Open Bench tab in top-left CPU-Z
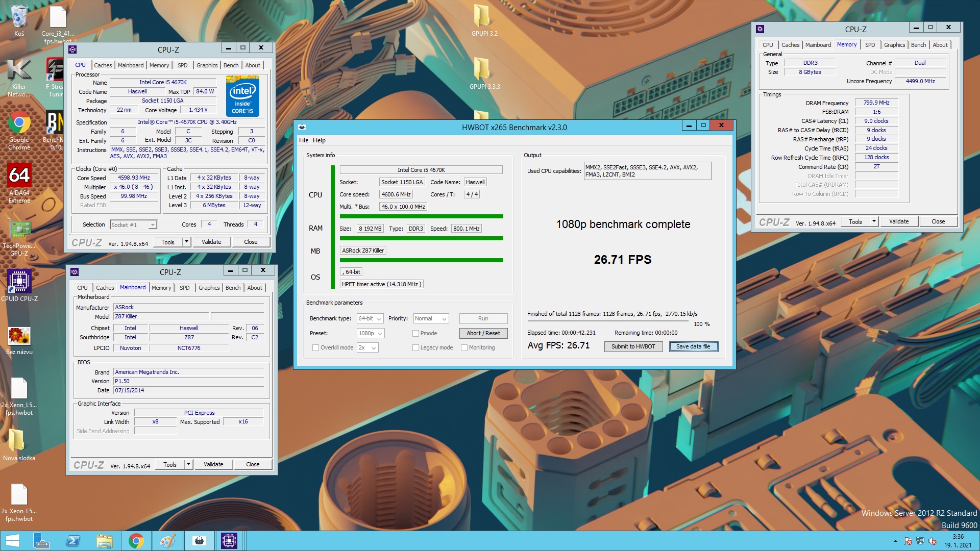 pos(231,65)
